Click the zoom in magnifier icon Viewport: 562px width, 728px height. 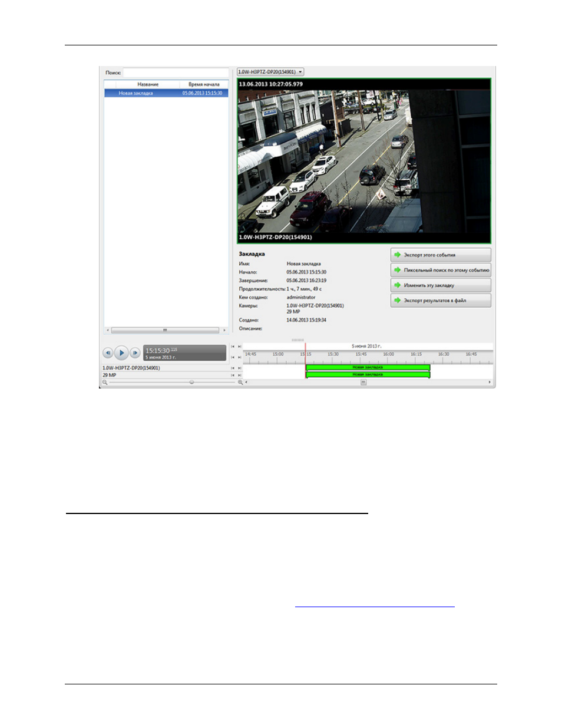click(240, 383)
